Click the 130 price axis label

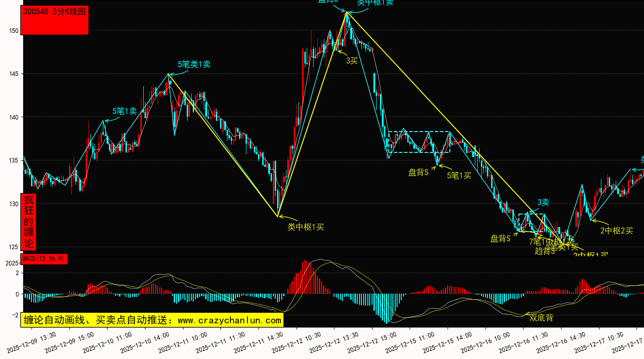click(x=13, y=204)
